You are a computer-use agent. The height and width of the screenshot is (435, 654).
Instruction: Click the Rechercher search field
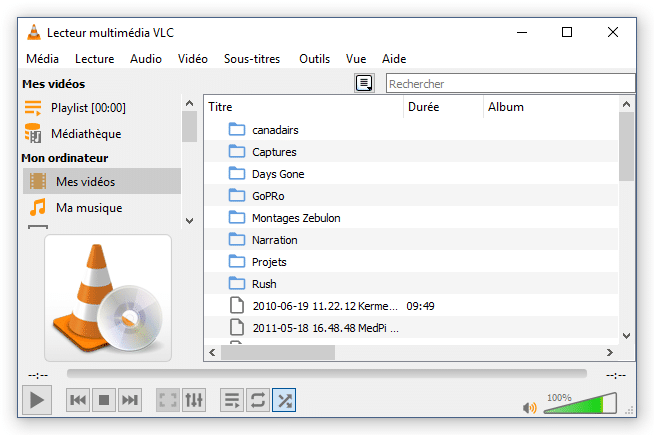tap(511, 83)
